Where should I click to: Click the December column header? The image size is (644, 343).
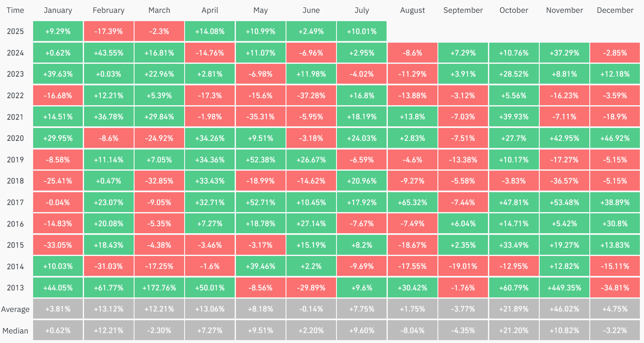coord(615,10)
